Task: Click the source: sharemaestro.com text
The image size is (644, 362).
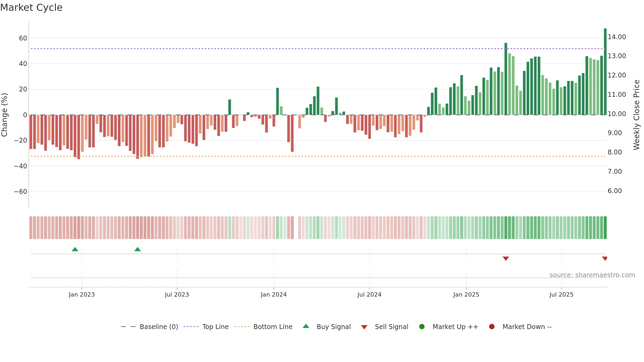Action: click(x=592, y=275)
